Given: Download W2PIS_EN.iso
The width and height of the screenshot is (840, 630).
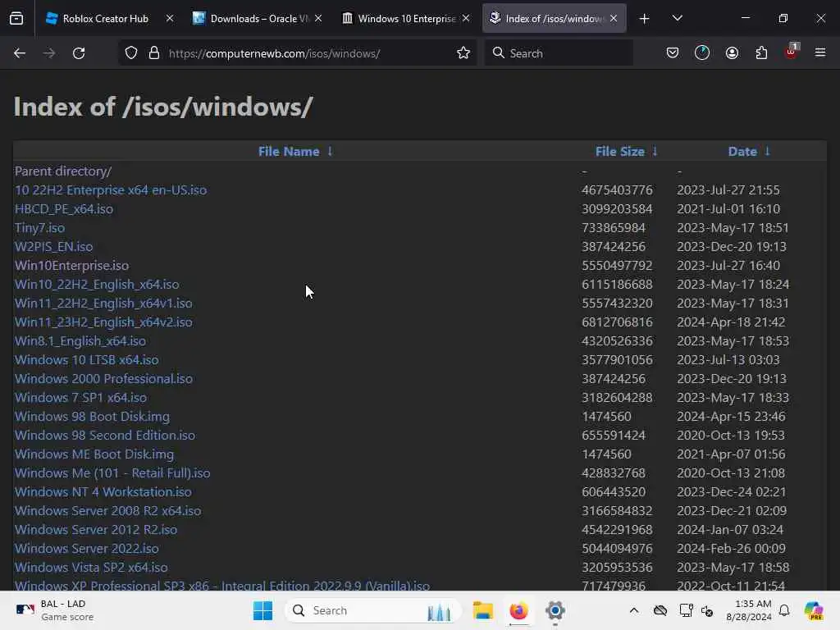Looking at the screenshot, I should click(x=53, y=246).
